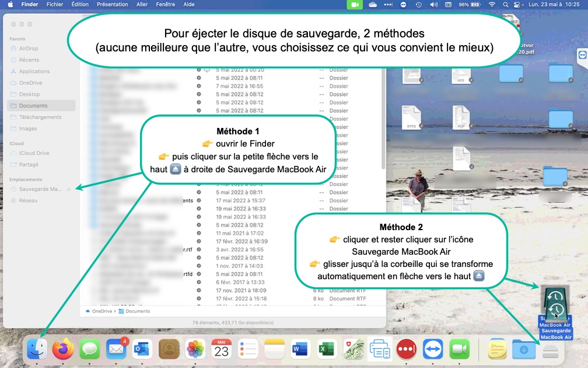Open TeamViewer from the Dock
The width and height of the screenshot is (588, 368).
coord(433,349)
